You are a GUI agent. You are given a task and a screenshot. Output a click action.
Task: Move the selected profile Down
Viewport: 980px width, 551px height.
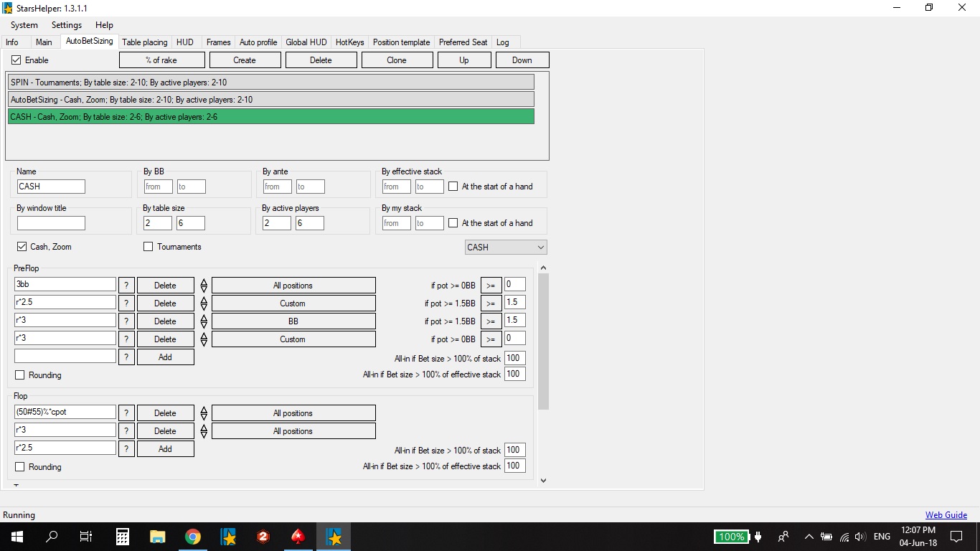coord(522,60)
